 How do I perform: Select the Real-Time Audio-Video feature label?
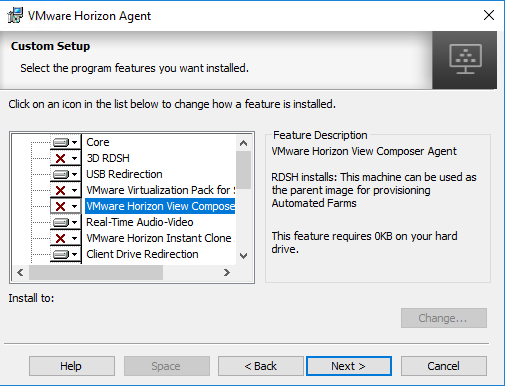pos(140,222)
